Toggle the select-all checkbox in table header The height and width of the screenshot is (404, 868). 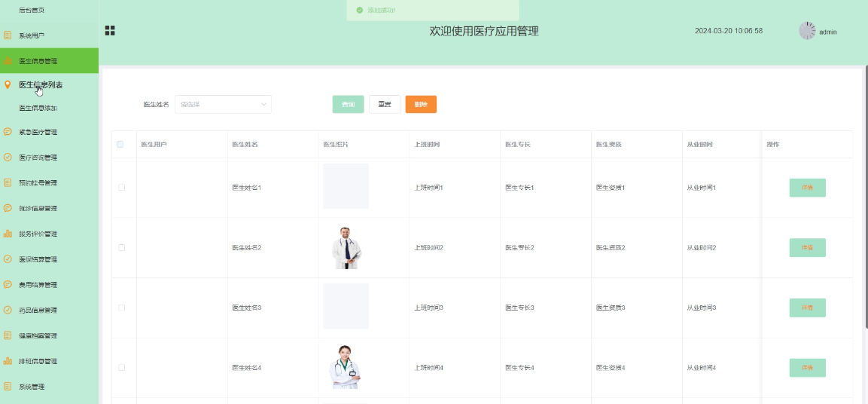pyautogui.click(x=120, y=145)
